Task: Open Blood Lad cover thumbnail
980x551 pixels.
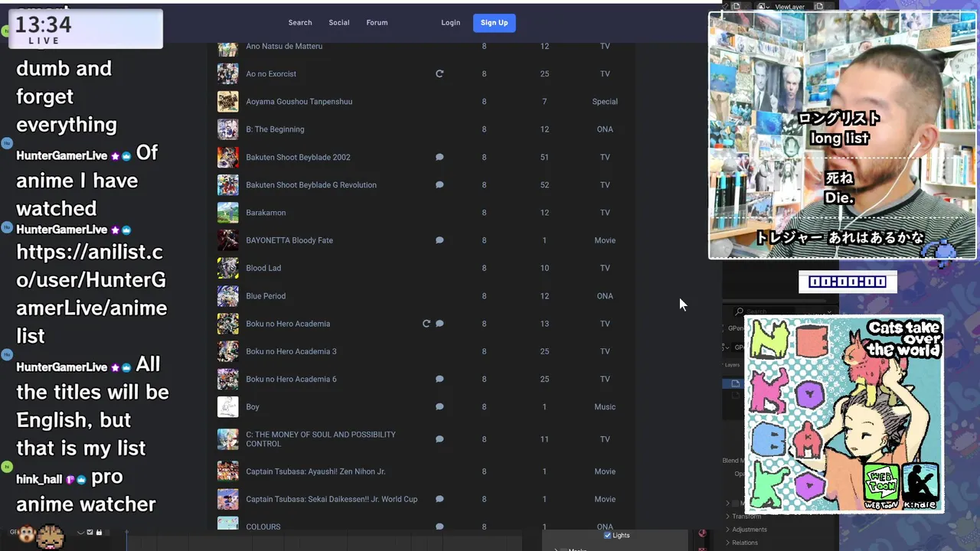Action: [x=227, y=268]
